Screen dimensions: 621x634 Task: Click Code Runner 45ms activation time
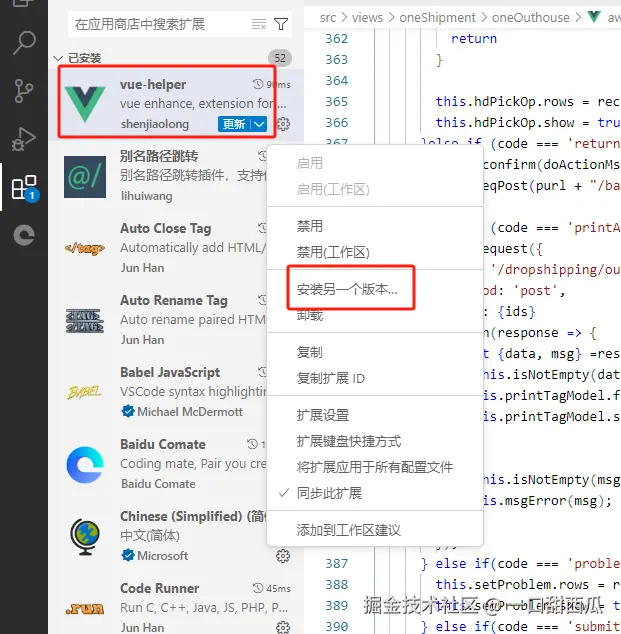[x=272, y=588]
